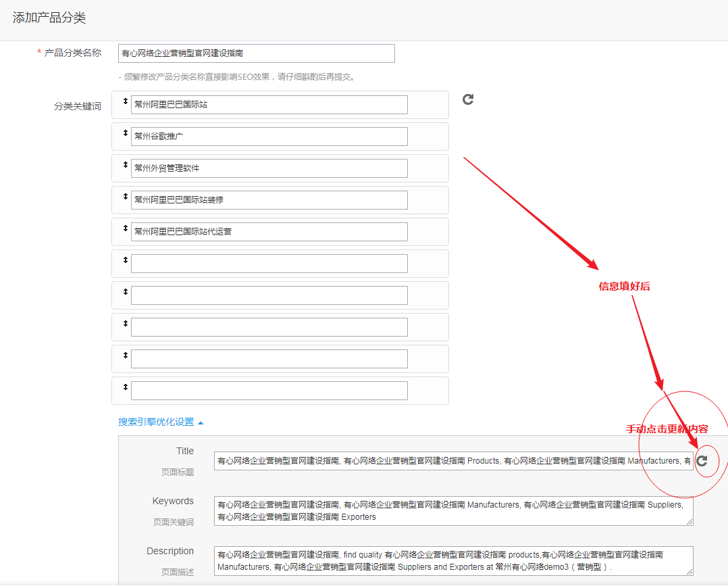Click sort handle of 常州阿里巴巴国际站 keyword row
Screen dimensions: 728x586
click(x=125, y=101)
